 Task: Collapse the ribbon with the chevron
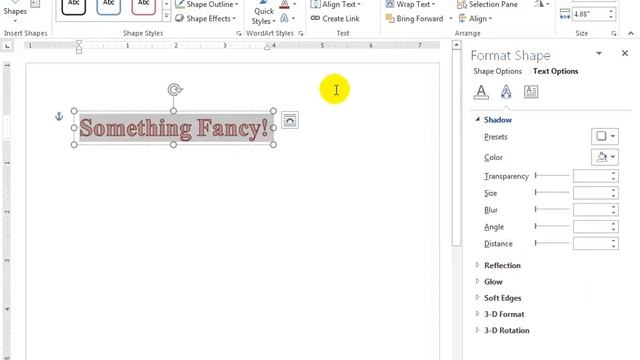[x=631, y=33]
